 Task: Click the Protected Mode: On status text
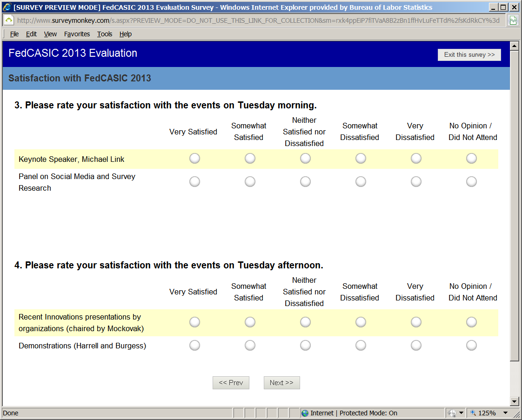[x=368, y=413]
